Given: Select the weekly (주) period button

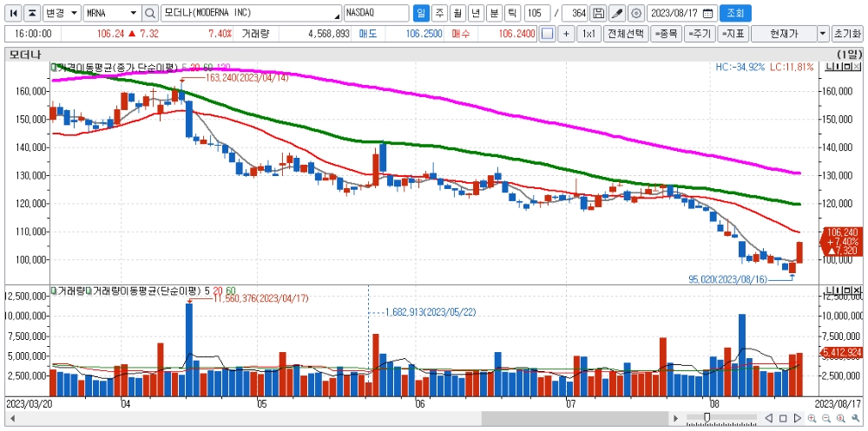Looking at the screenshot, I should (x=439, y=13).
